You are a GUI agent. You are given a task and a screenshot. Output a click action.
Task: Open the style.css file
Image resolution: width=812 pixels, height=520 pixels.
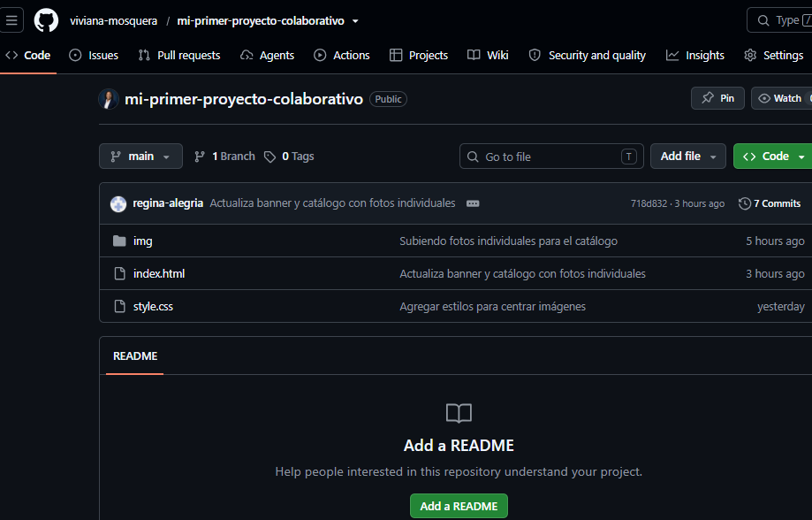[153, 306]
